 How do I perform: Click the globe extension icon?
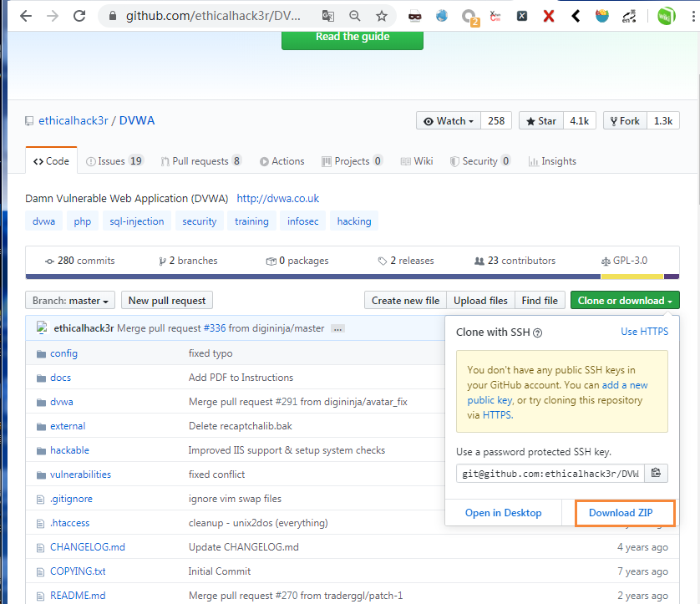pos(442,16)
